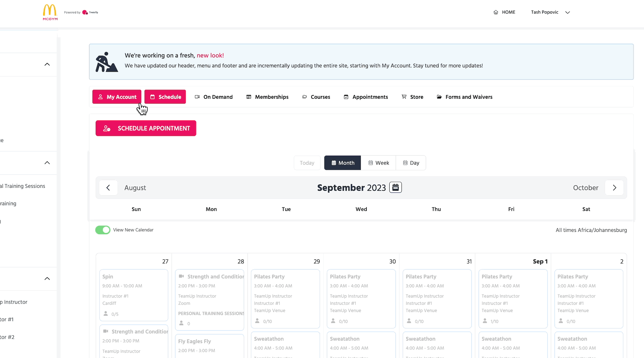
Task: Go to next month arrow
Action: (614, 188)
